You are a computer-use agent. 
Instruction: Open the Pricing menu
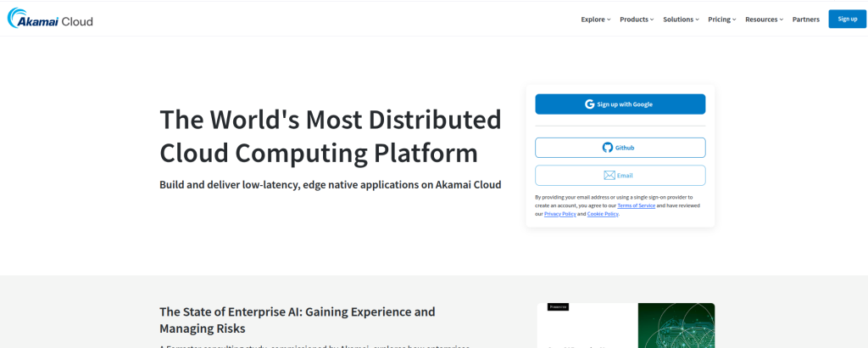click(722, 20)
